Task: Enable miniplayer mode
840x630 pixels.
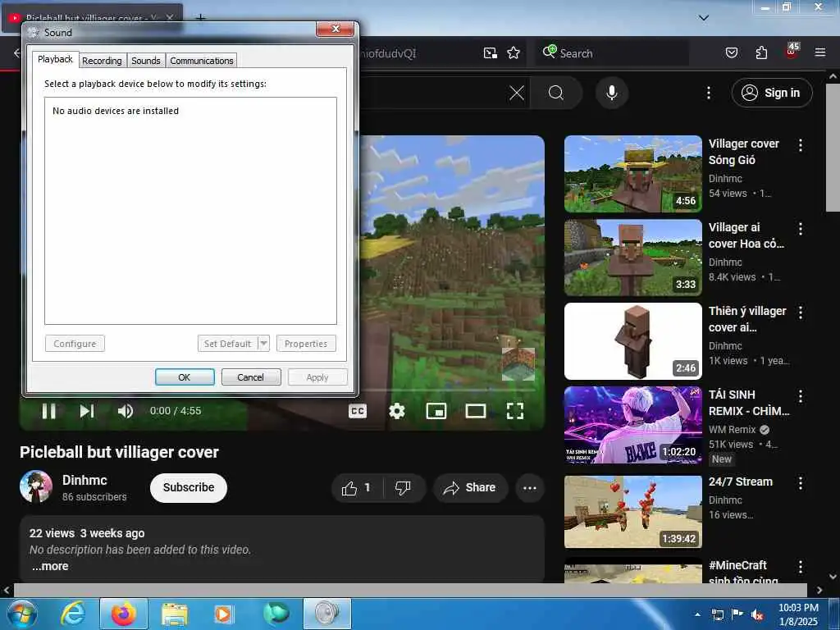Action: (x=436, y=411)
